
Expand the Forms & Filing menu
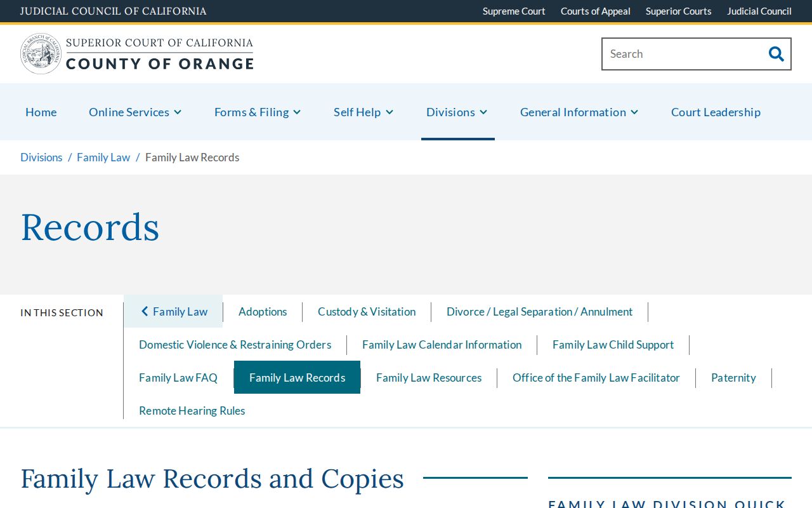pyautogui.click(x=258, y=112)
